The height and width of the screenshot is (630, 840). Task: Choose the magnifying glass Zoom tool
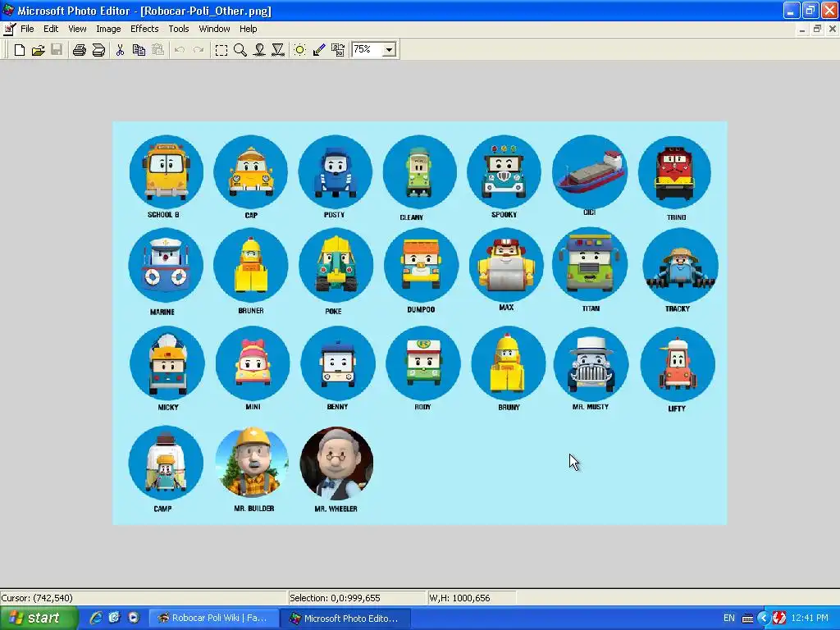point(240,50)
